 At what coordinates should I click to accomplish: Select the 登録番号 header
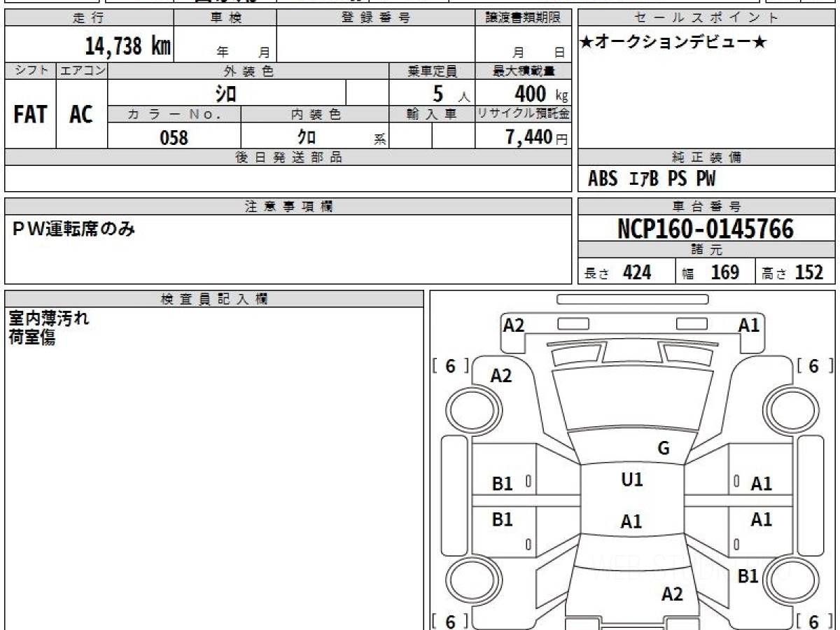click(376, 18)
